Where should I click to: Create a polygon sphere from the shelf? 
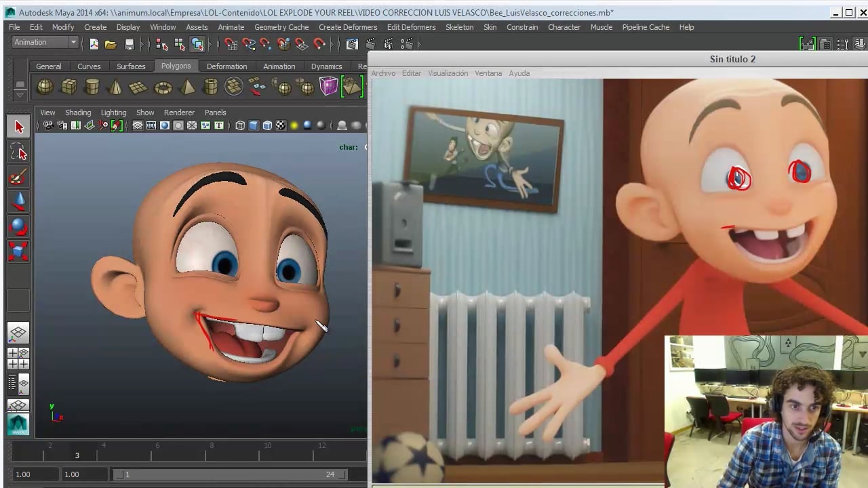(x=45, y=87)
